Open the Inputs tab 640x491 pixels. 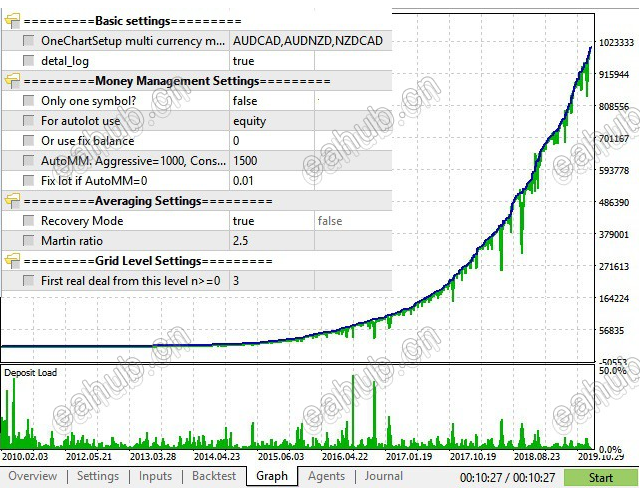click(155, 476)
